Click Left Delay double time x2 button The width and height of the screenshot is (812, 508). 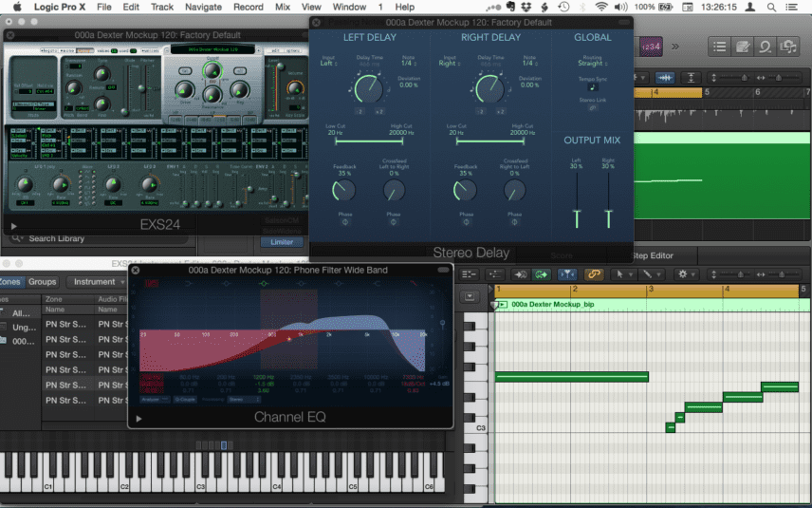pos(379,111)
